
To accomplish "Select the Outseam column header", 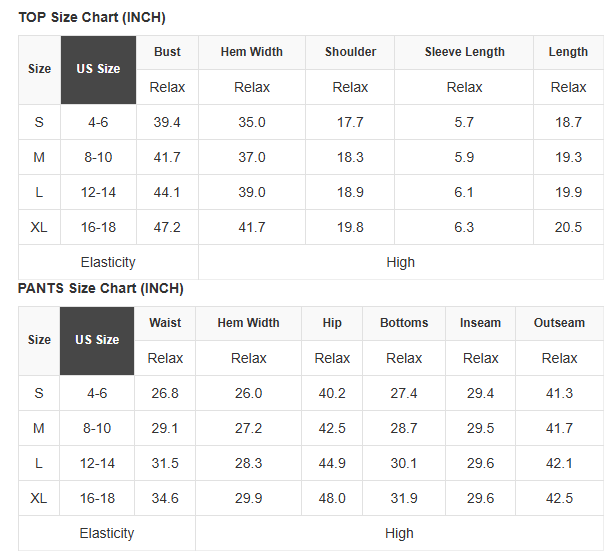I will tap(559, 323).
